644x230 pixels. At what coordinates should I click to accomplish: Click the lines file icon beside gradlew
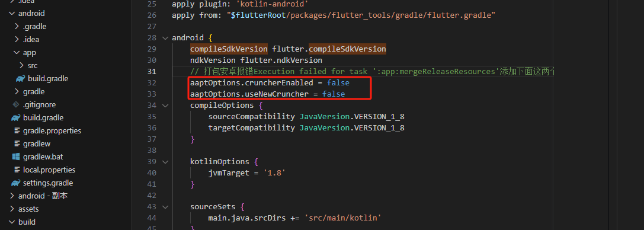(17, 143)
